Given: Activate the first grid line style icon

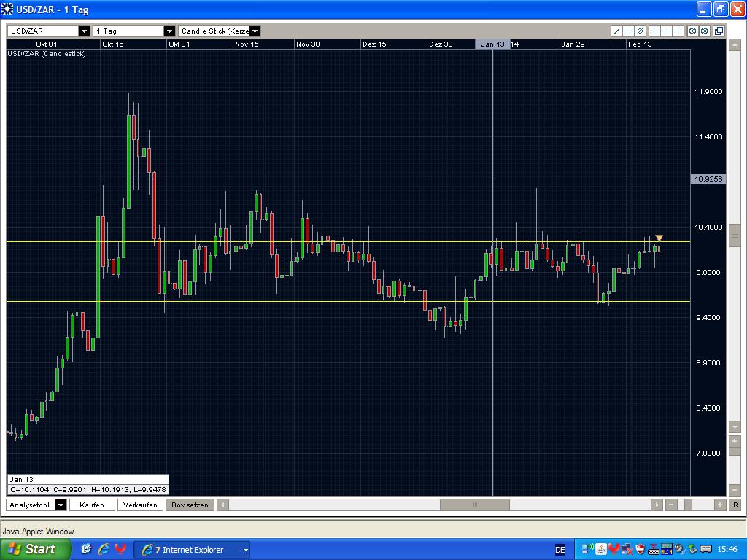Looking at the screenshot, I should 655,31.
